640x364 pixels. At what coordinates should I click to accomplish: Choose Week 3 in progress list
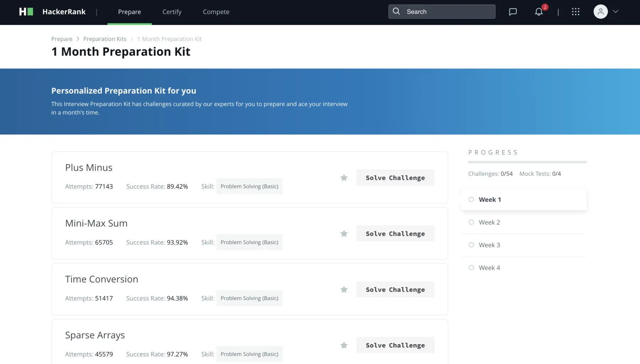[489, 245]
